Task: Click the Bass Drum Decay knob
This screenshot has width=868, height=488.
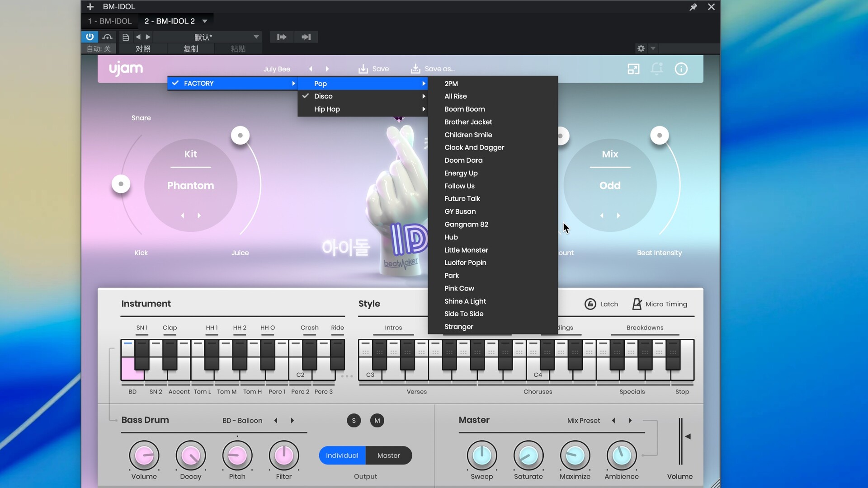Action: [x=191, y=455]
